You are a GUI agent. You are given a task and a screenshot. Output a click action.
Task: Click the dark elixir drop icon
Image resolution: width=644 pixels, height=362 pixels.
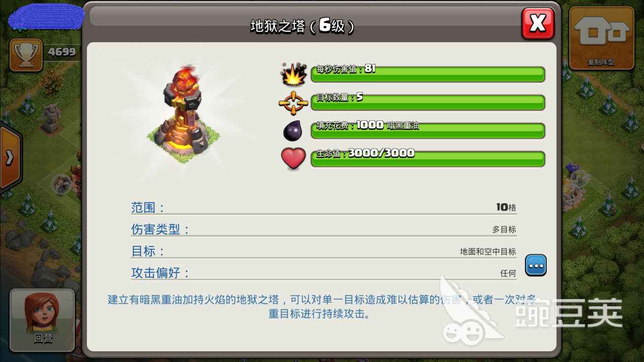(x=293, y=130)
